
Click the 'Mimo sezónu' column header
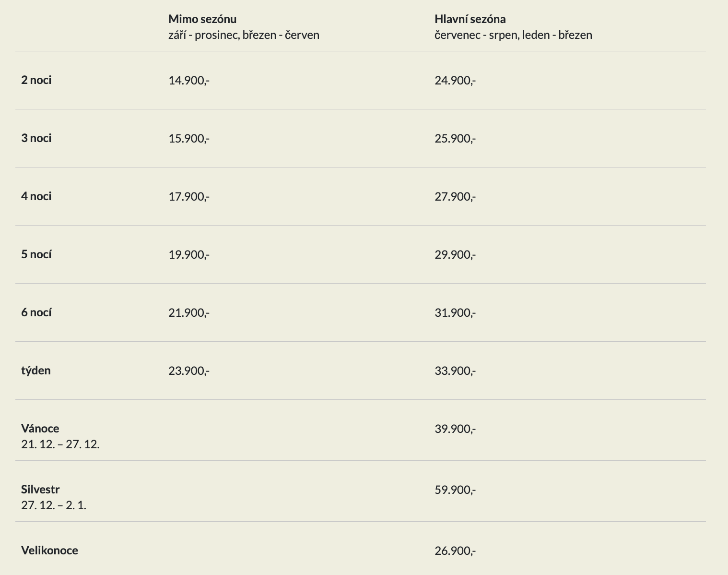(x=202, y=19)
